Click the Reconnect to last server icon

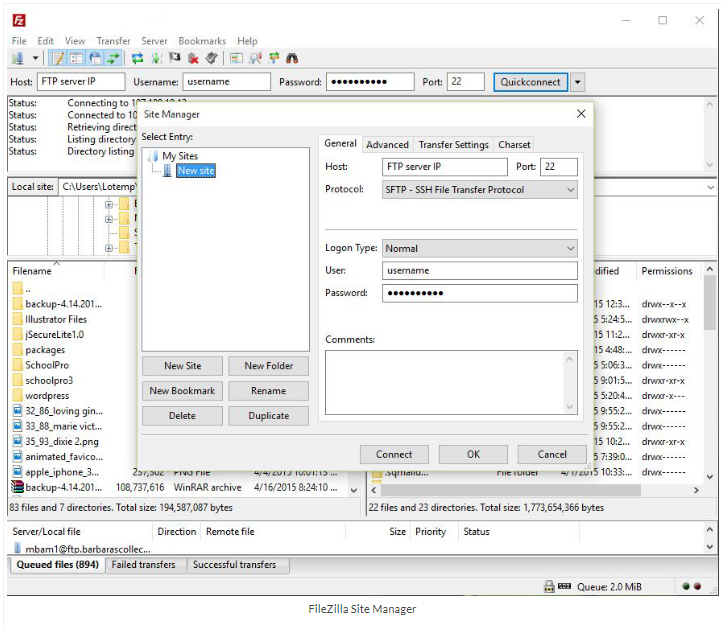pyautogui.click(x=211, y=58)
